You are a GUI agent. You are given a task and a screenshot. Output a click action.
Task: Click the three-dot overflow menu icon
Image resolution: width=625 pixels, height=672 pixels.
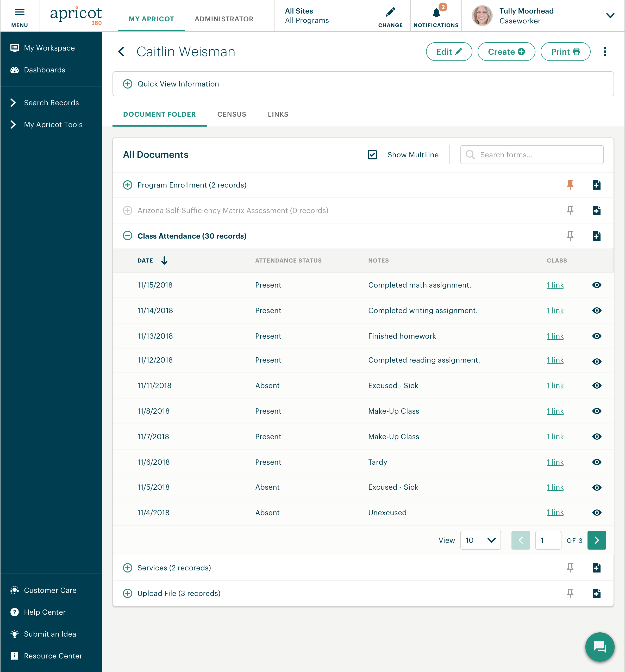pos(604,52)
